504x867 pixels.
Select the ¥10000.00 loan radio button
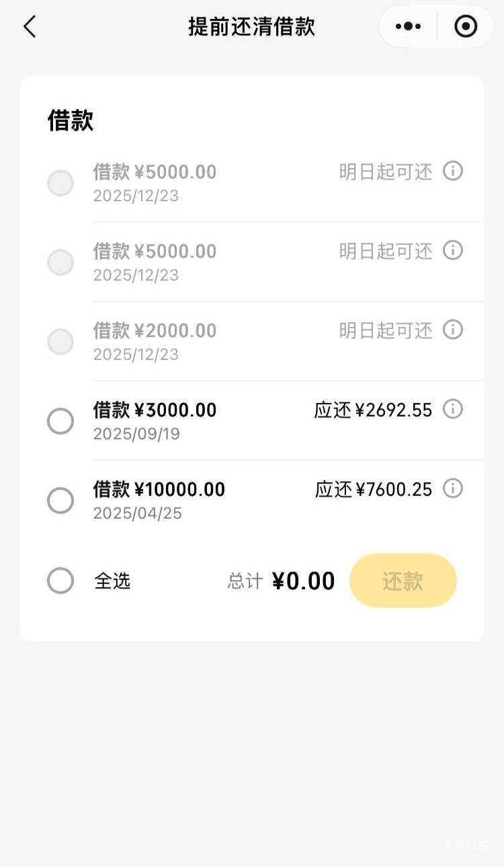pos(60,501)
